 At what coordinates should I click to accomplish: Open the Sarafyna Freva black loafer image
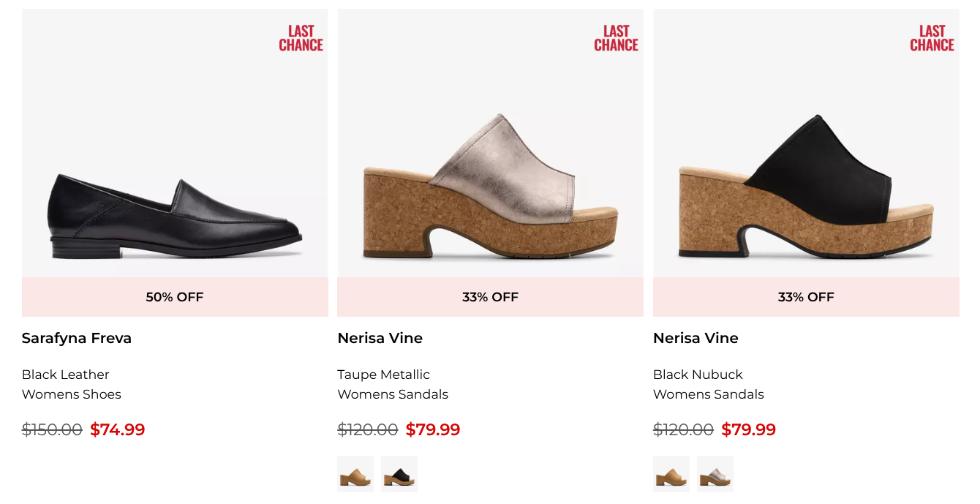pos(175,216)
